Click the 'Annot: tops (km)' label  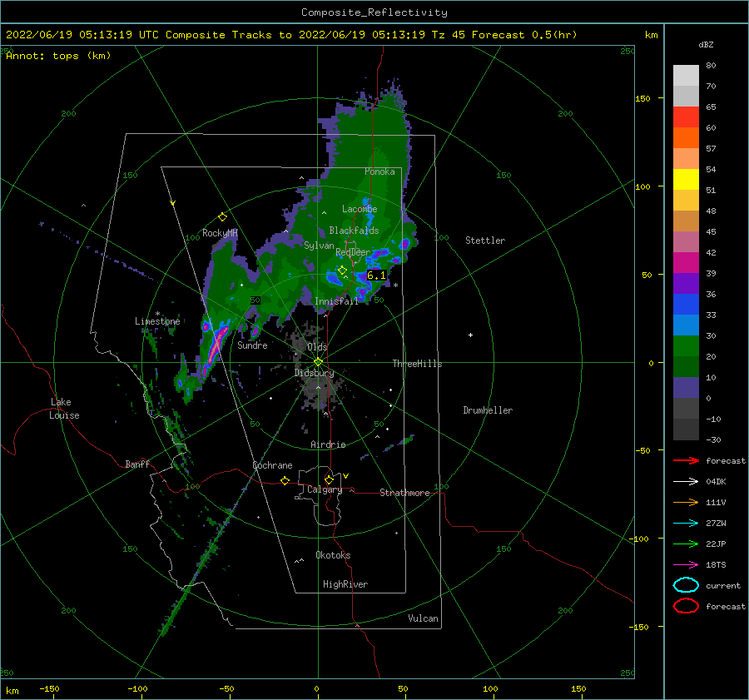coord(59,56)
